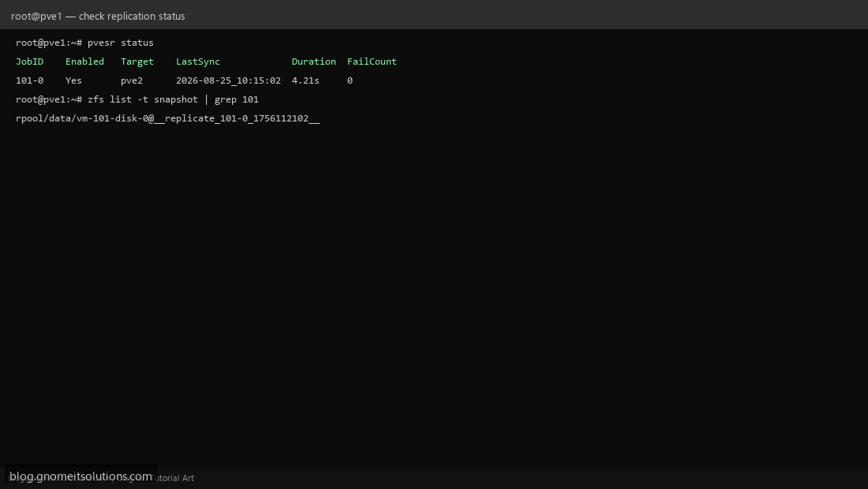Image resolution: width=868 pixels, height=489 pixels.
Task: Select the Duration column header
Action: [x=314, y=62]
